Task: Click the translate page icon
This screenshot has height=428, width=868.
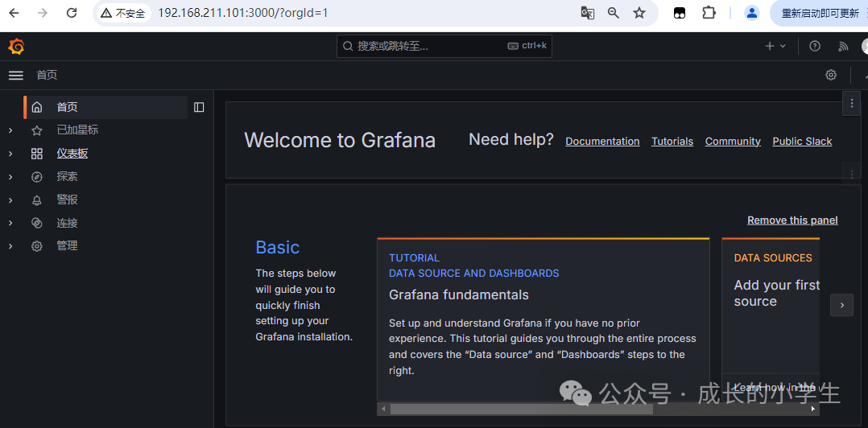Action: [x=587, y=13]
